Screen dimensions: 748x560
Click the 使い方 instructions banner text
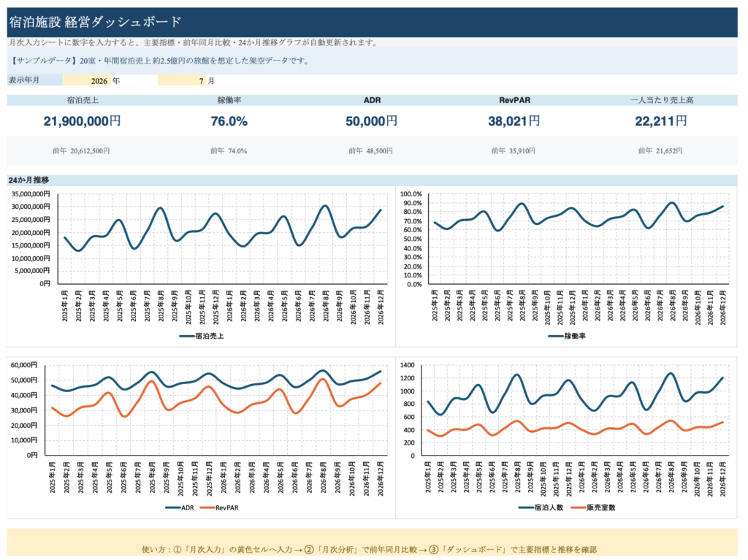369,550
